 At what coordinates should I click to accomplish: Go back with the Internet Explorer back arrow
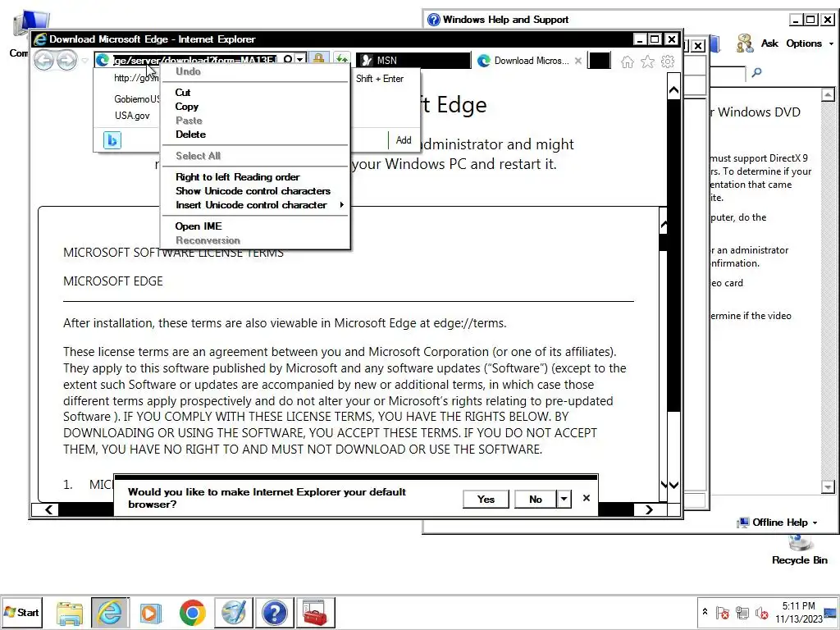44,60
